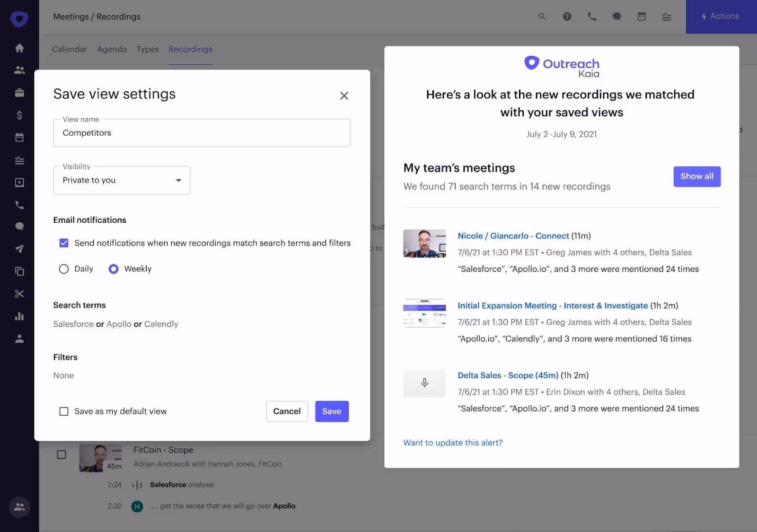Viewport: 757px width, 532px height.
Task: Uncheck send notifications for new recordings
Action: pos(64,243)
